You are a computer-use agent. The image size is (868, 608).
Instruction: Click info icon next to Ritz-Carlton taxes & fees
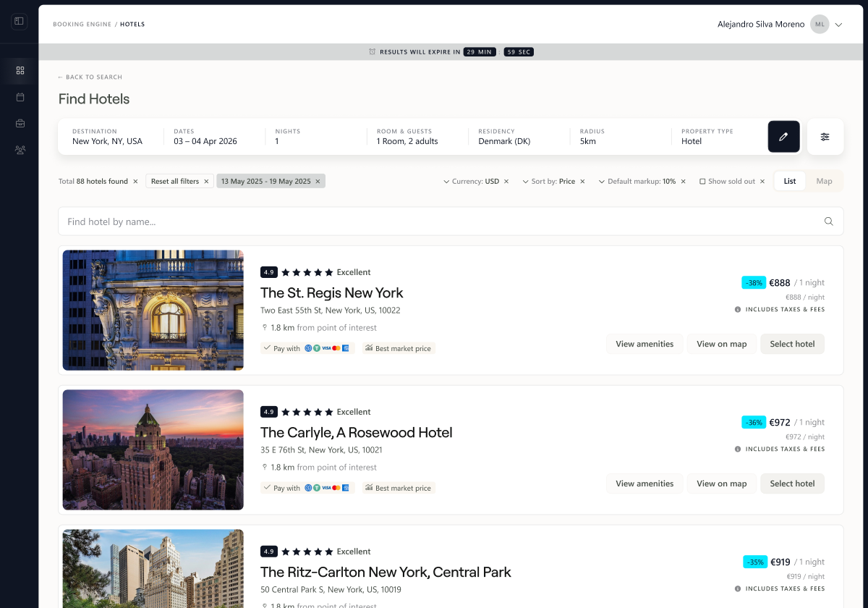click(738, 589)
